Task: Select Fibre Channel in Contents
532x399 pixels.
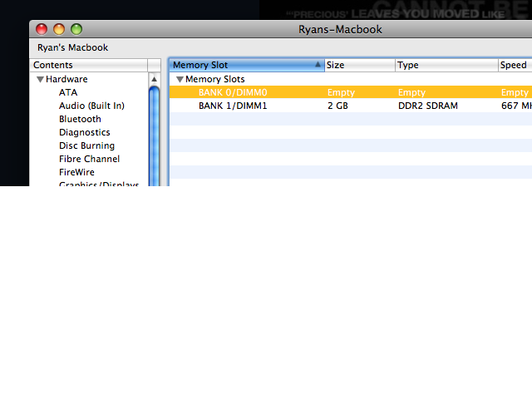Action: click(89, 159)
